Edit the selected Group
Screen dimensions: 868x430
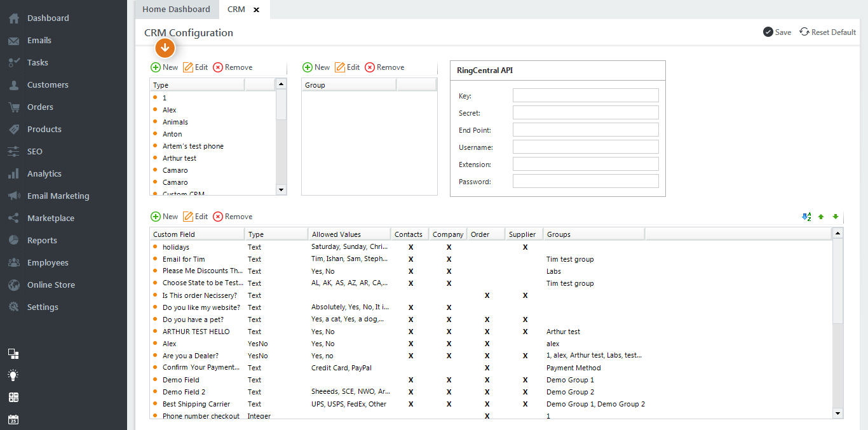coord(348,67)
